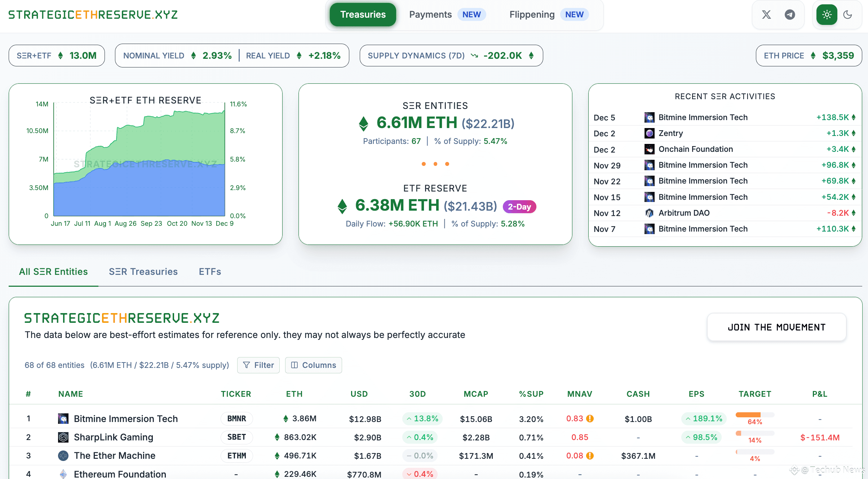Image resolution: width=868 pixels, height=479 pixels.
Task: Toggle the 2-Day ETF reserve badge
Action: 519,207
